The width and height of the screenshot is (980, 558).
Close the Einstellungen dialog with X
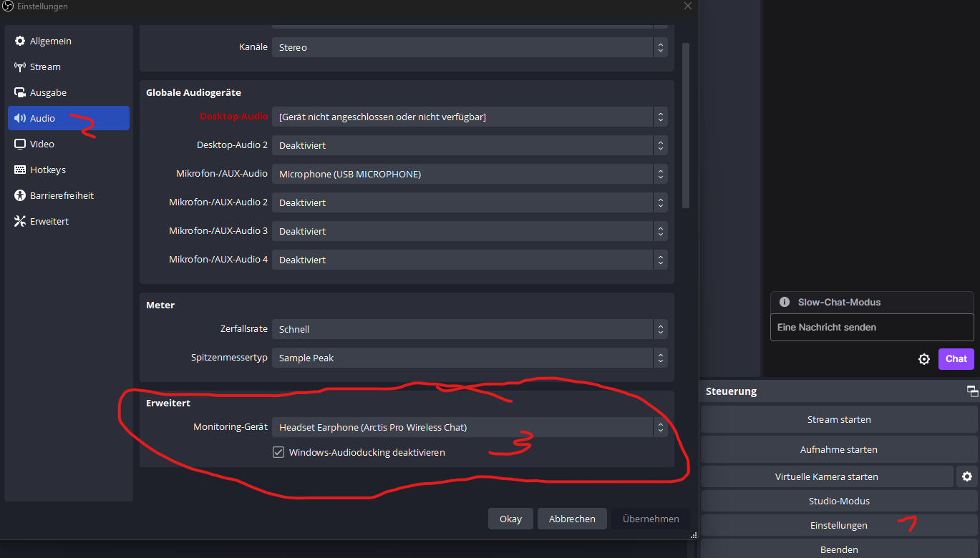click(x=688, y=6)
